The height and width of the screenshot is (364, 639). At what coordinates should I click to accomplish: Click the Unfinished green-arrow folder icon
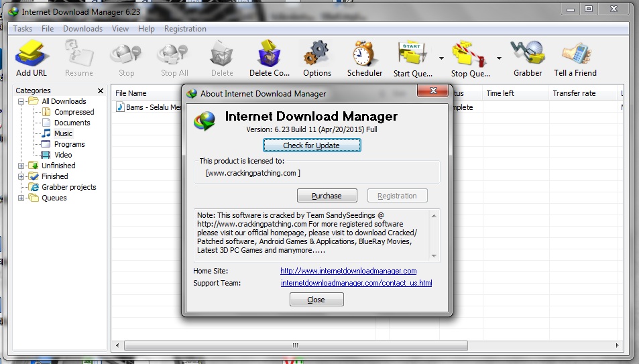(x=34, y=166)
